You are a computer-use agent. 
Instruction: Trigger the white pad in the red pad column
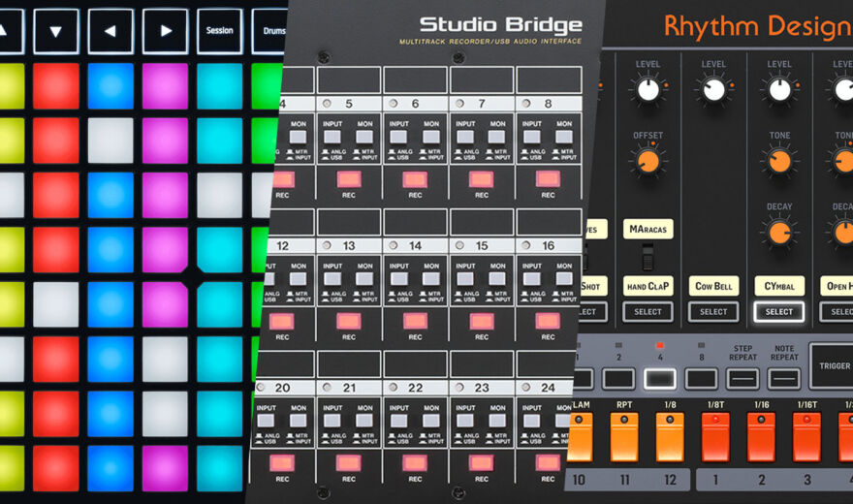tap(56, 304)
